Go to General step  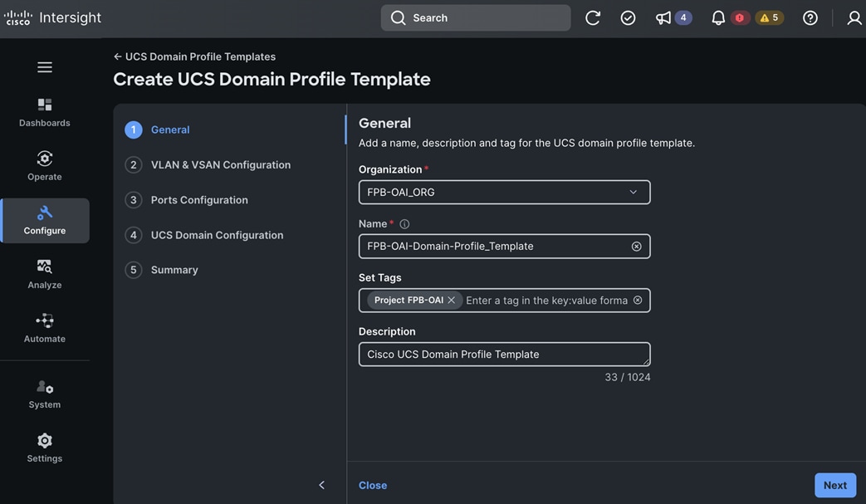click(x=157, y=130)
